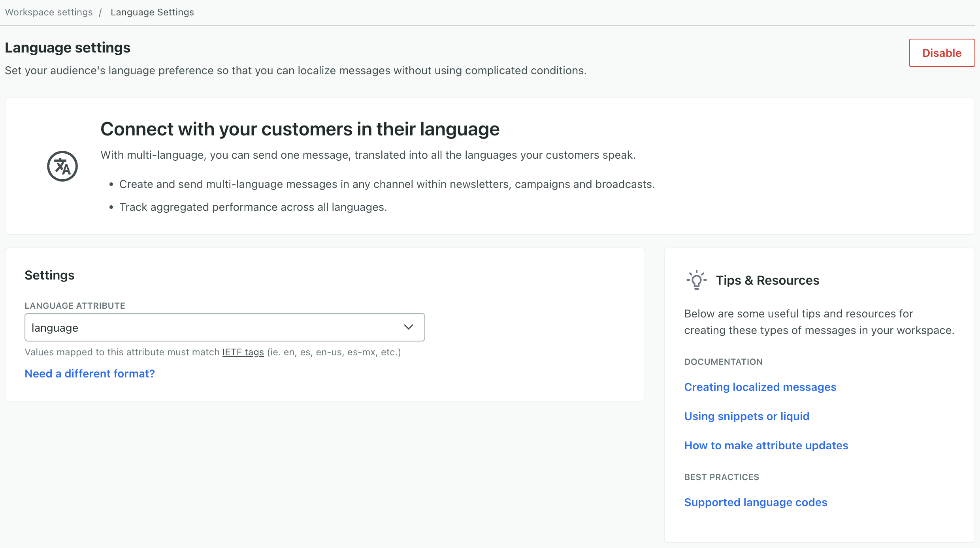Open the Language Attribute dropdown
Image resolution: width=980 pixels, height=548 pixels.
[x=224, y=327]
